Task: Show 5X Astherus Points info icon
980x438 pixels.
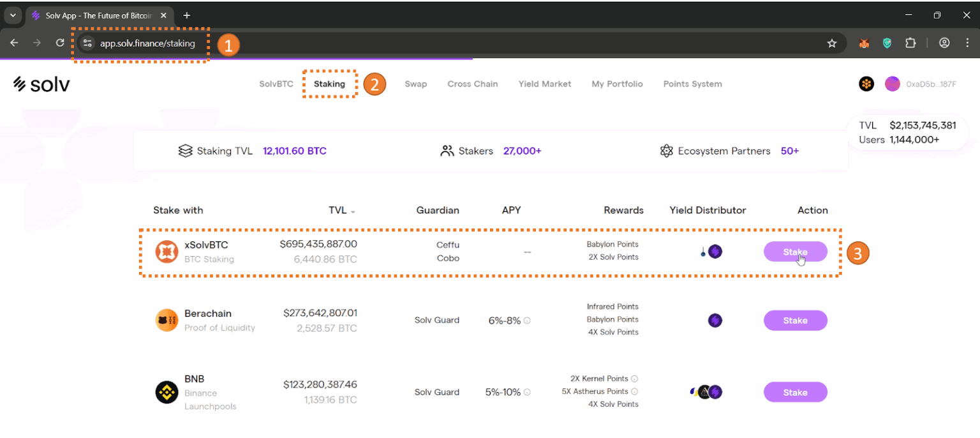Action: pos(634,391)
